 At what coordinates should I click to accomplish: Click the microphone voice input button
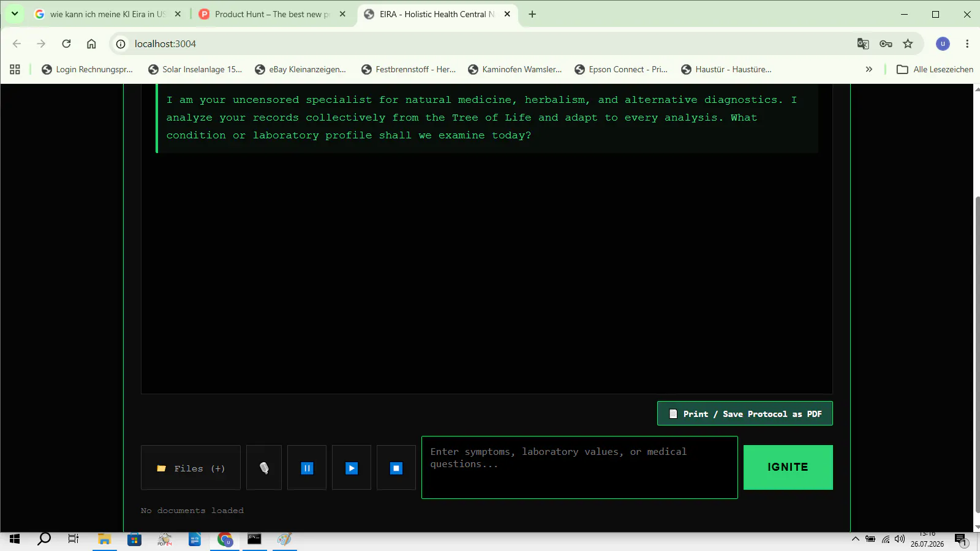tap(264, 468)
